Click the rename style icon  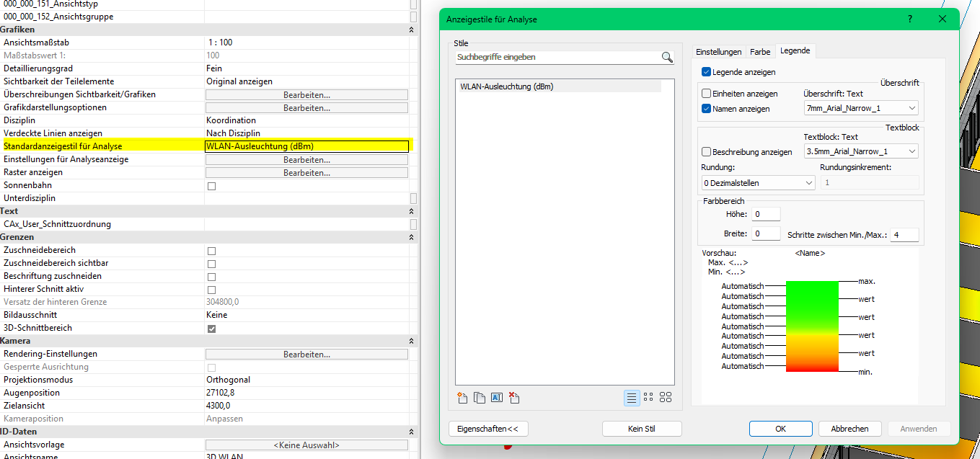tap(497, 398)
